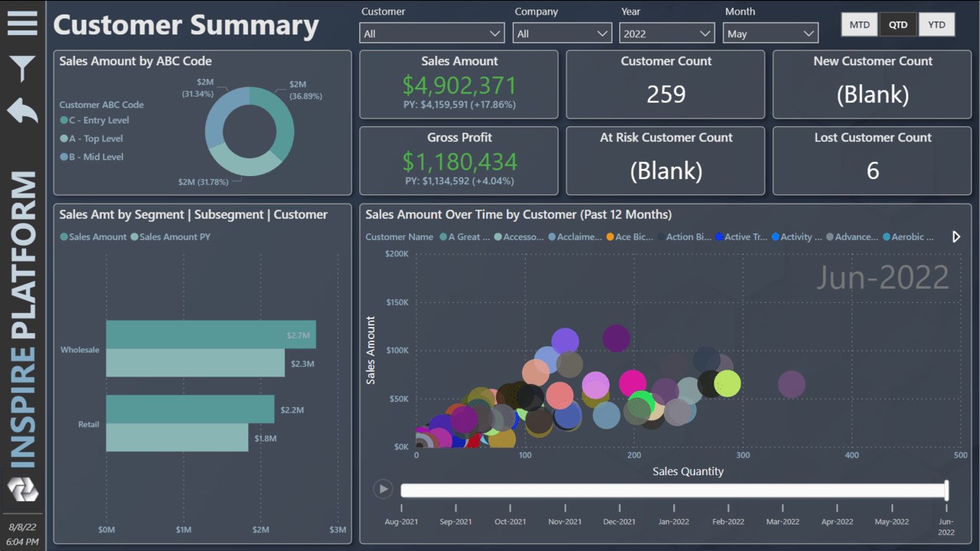This screenshot has height=551, width=980.
Task: Select Activity customer legend item
Action: 797,237
